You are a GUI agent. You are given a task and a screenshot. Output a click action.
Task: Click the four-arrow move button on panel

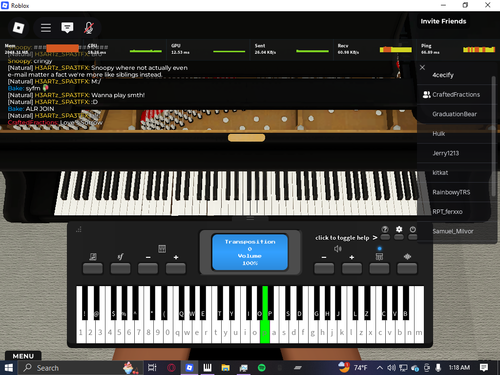[x=407, y=268]
